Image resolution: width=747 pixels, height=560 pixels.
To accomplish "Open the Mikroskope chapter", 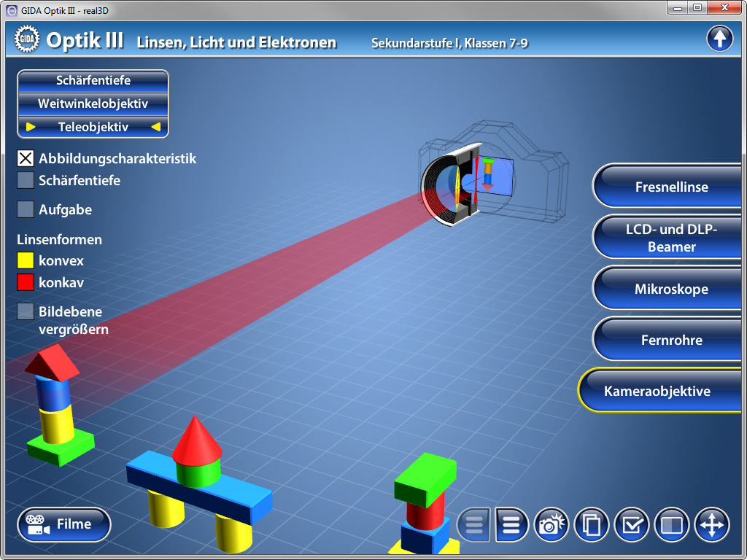I will pyautogui.click(x=671, y=289).
